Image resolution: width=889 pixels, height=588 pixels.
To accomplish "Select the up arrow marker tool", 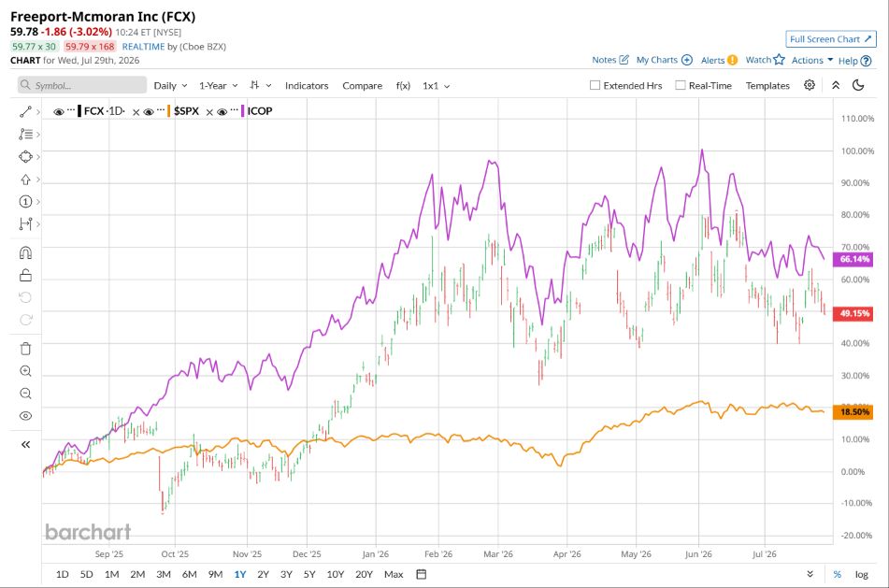I will [x=25, y=179].
